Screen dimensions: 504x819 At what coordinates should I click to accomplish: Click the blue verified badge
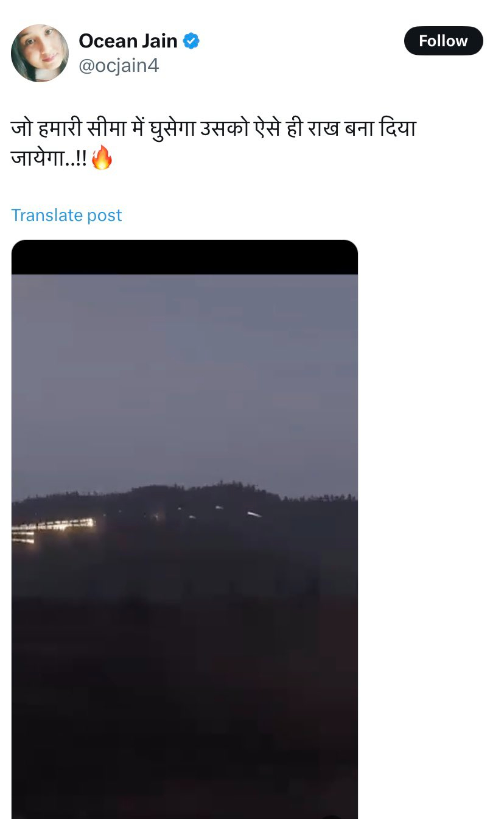click(x=191, y=41)
